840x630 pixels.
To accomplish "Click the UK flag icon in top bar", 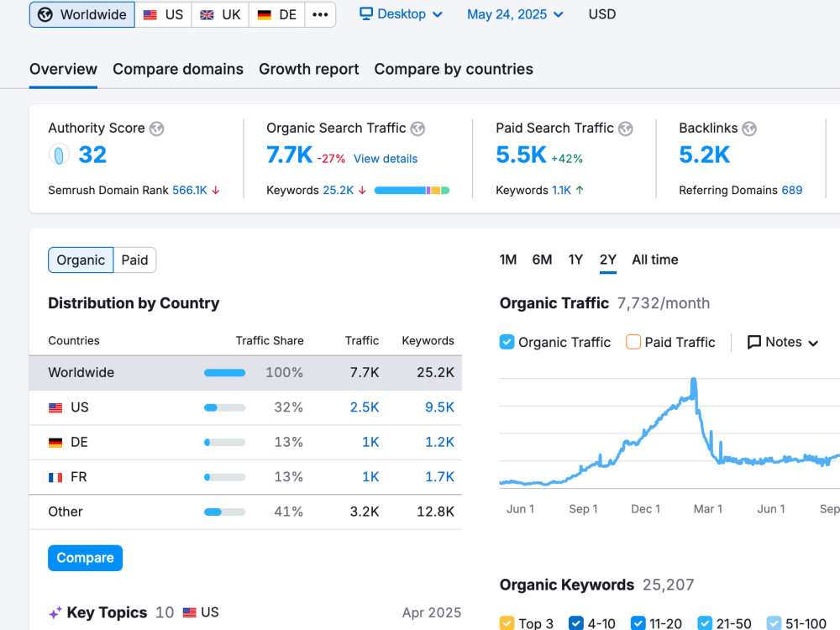I will [x=207, y=15].
